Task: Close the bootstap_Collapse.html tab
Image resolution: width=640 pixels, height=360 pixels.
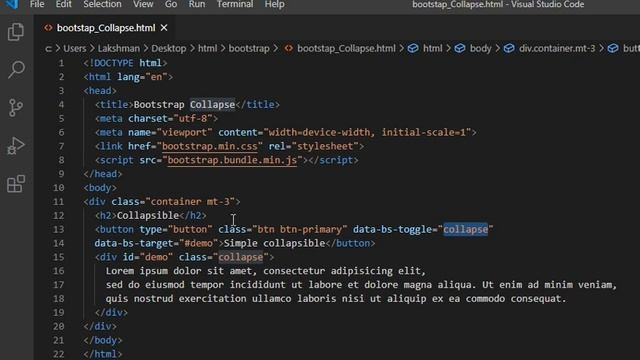Action: click(164, 28)
